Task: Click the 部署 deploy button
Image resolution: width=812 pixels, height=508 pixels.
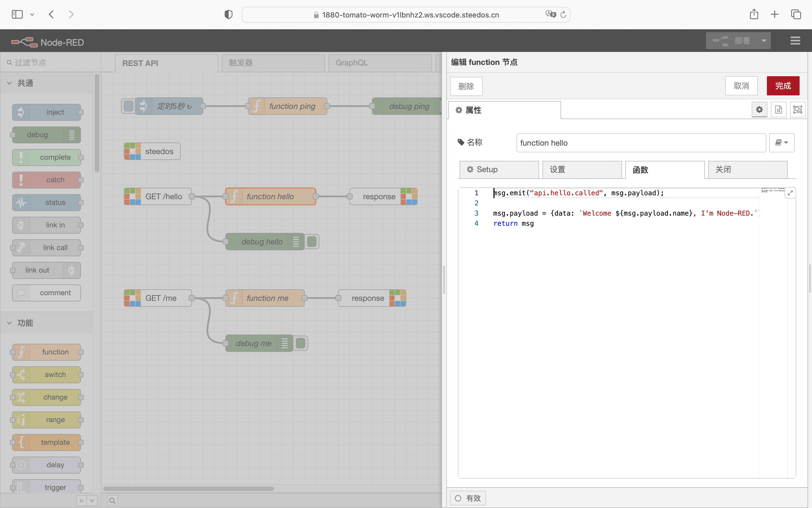Action: point(732,41)
